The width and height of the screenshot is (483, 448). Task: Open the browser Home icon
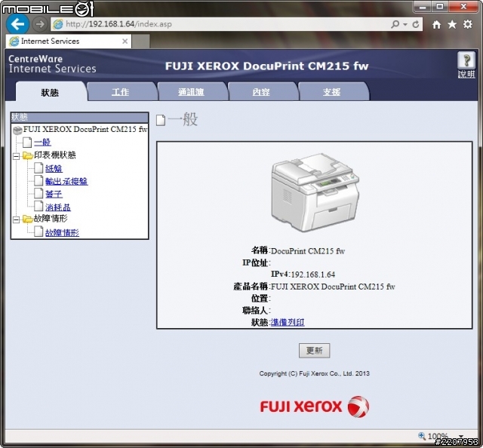point(436,24)
